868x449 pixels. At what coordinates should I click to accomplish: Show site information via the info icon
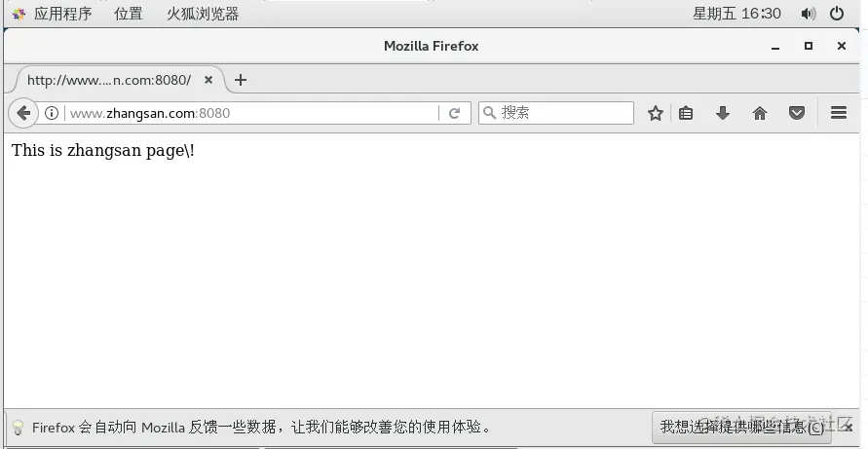(x=52, y=113)
